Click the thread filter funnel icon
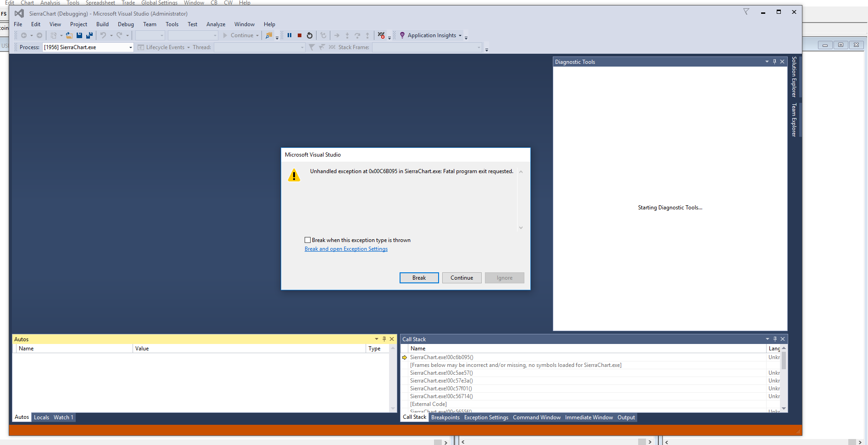868x445 pixels. coord(312,47)
